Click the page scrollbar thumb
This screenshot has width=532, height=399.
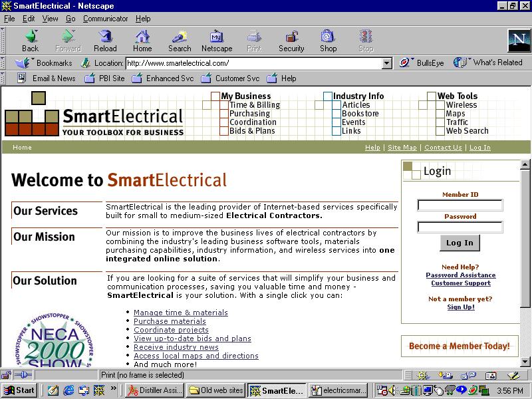tap(525, 239)
